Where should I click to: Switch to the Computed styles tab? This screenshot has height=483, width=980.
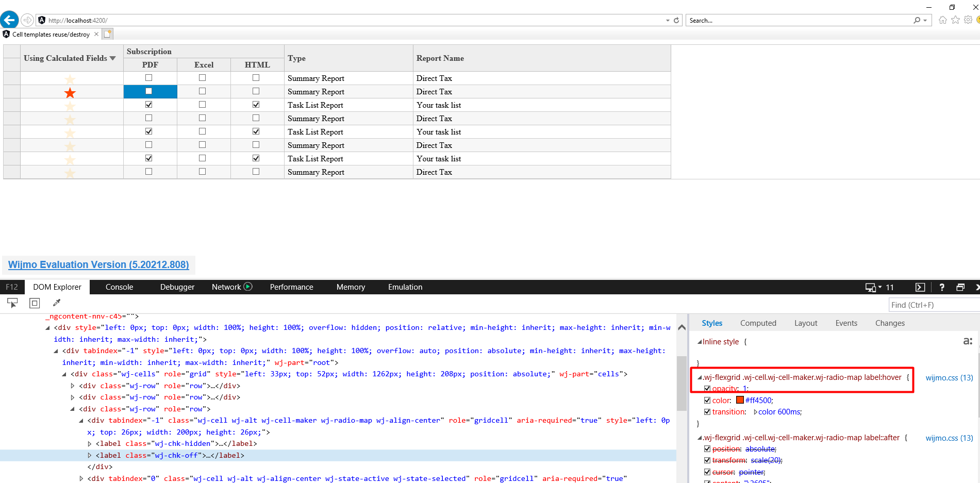click(x=758, y=323)
